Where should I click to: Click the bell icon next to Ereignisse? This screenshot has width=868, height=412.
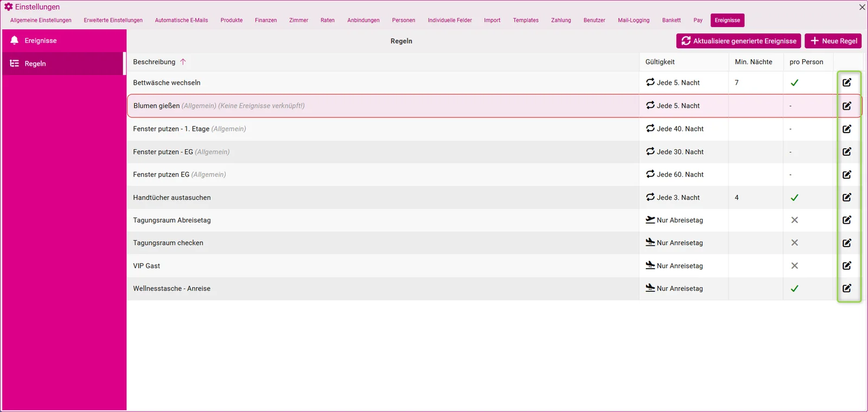(15, 41)
